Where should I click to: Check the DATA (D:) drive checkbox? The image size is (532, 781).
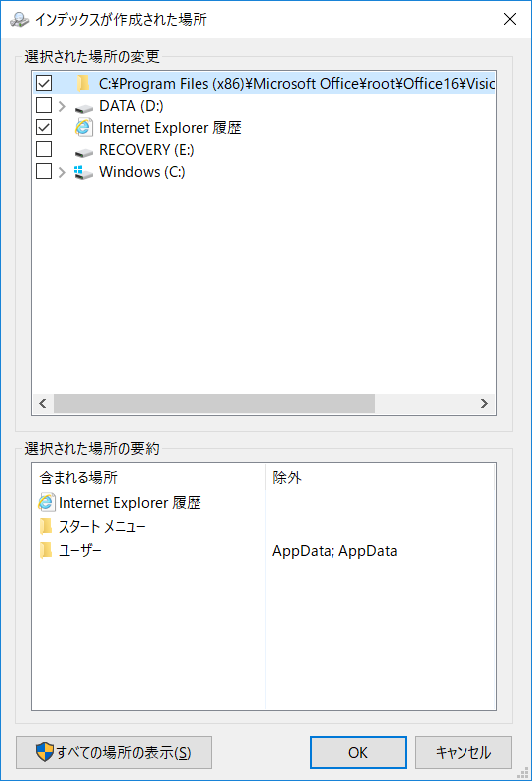44,105
